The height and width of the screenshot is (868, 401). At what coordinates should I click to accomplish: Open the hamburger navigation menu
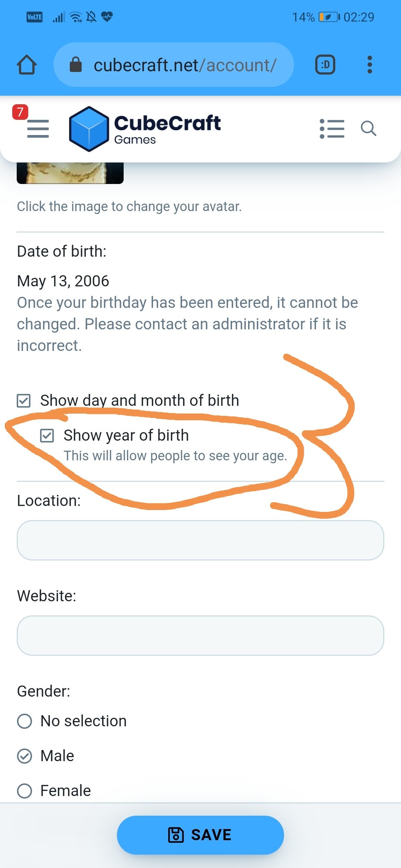click(x=38, y=129)
